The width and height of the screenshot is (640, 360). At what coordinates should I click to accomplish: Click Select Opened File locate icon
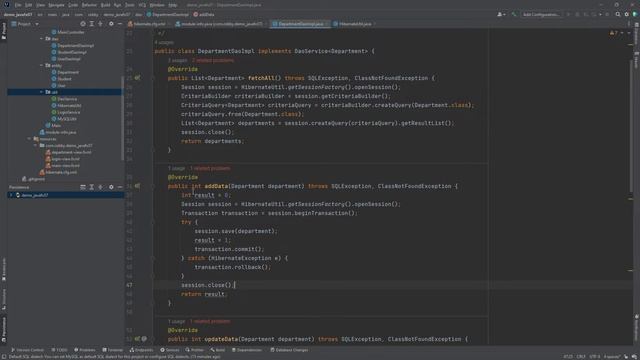83,24
